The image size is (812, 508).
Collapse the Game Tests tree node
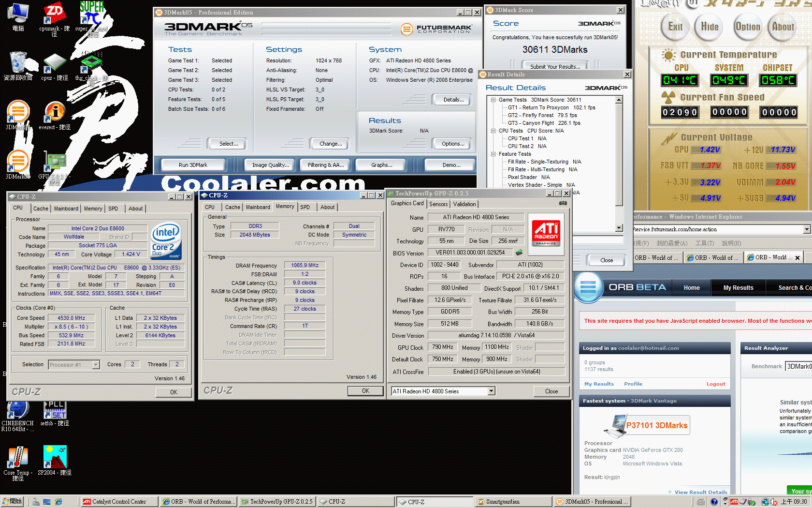[493, 100]
